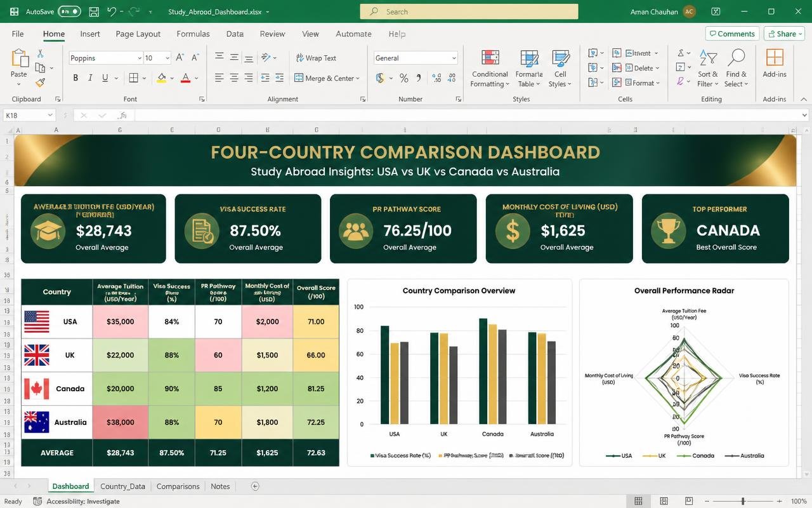
Task: Increase the font size
Action: [x=180, y=58]
